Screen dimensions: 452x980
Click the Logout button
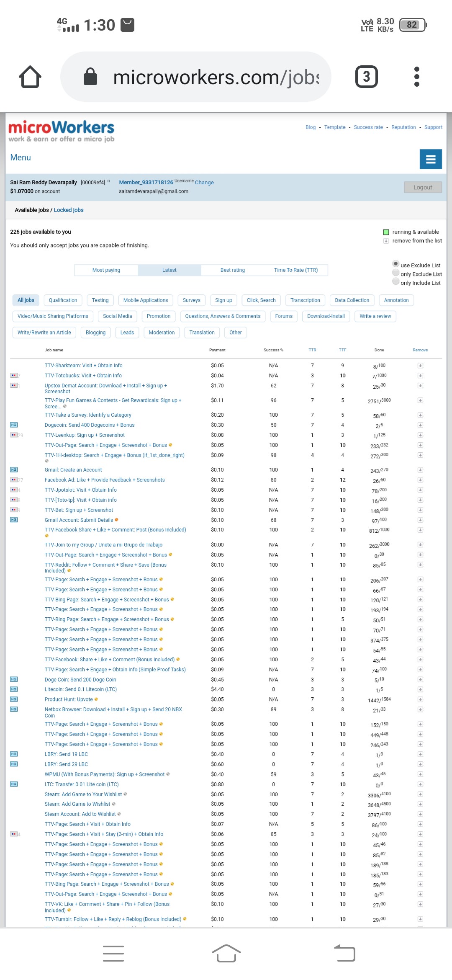click(x=423, y=187)
